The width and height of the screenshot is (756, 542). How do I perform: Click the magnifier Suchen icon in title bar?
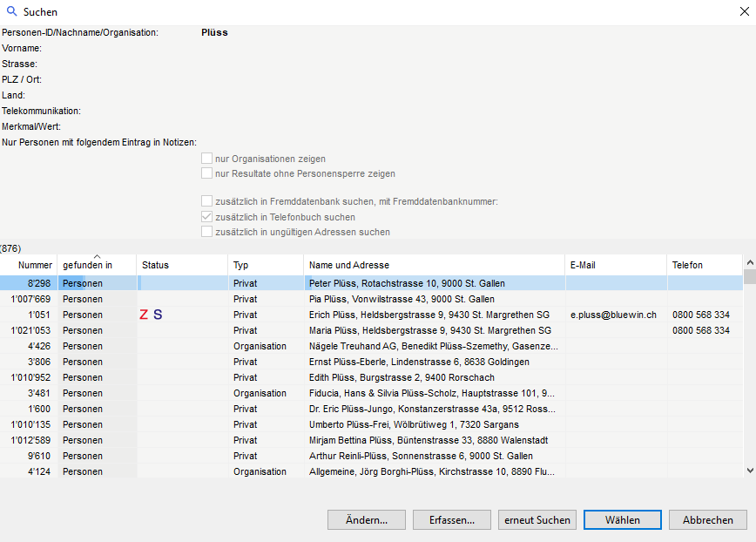[12, 12]
